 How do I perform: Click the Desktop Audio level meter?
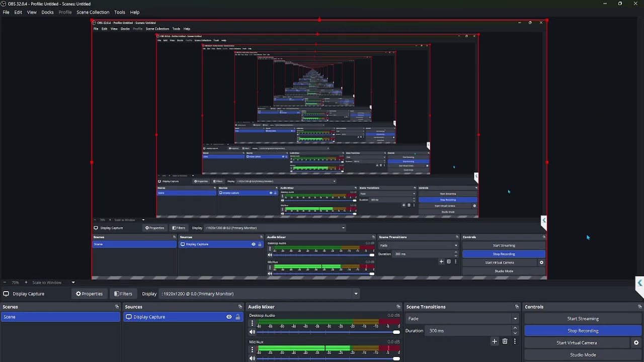(x=329, y=321)
